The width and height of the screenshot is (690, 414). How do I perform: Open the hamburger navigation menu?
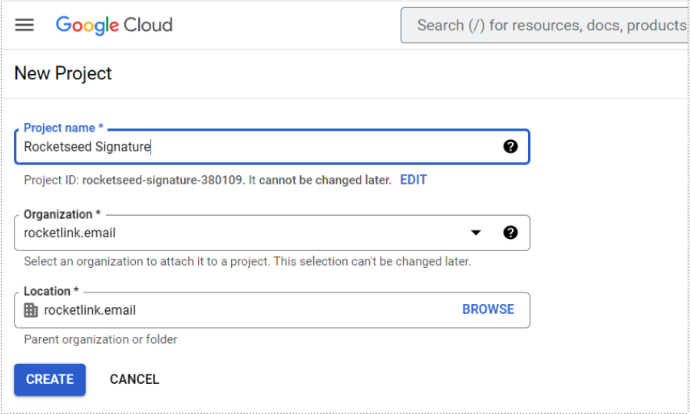point(25,25)
